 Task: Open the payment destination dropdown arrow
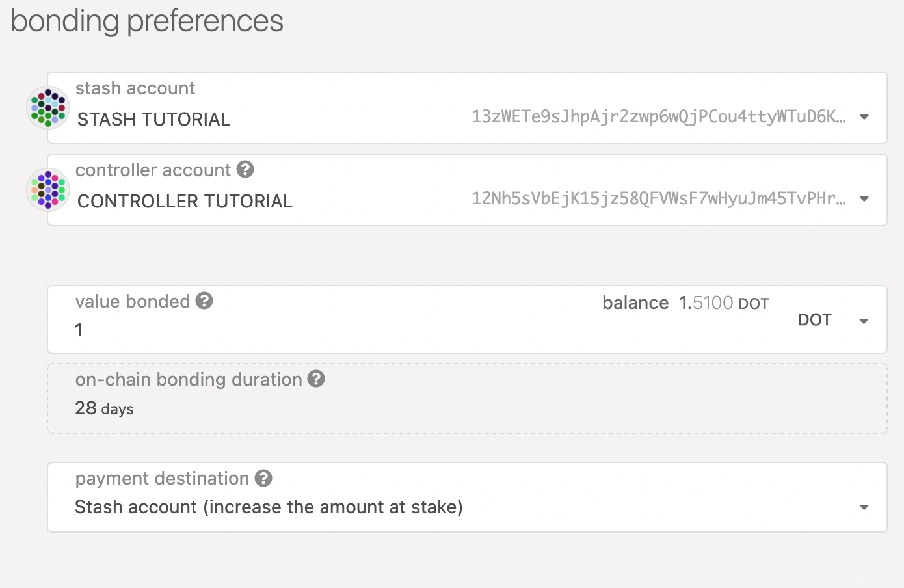864,507
